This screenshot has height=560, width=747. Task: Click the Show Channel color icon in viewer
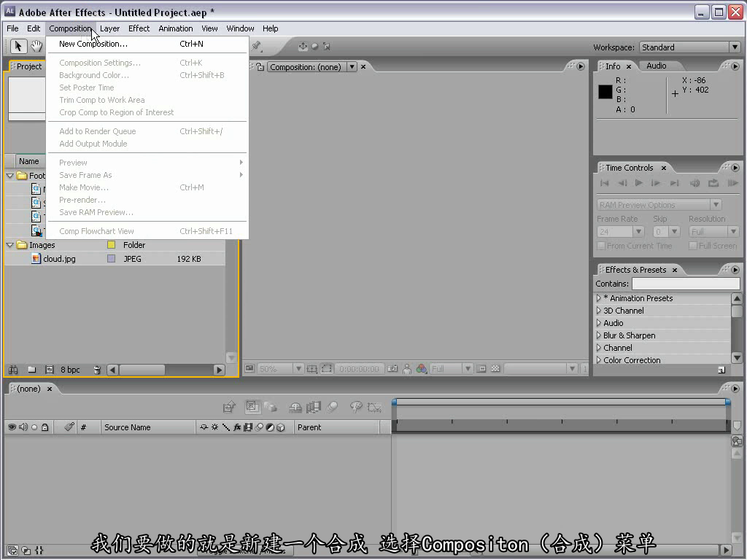(421, 369)
